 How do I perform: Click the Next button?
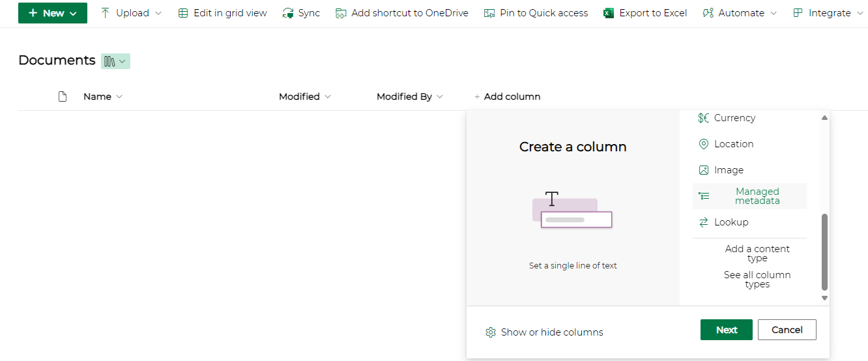click(x=726, y=330)
